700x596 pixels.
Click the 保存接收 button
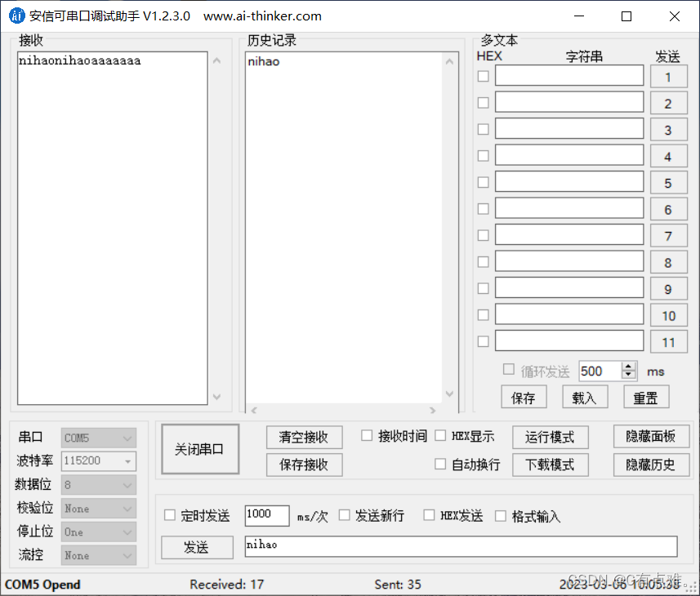click(x=304, y=465)
